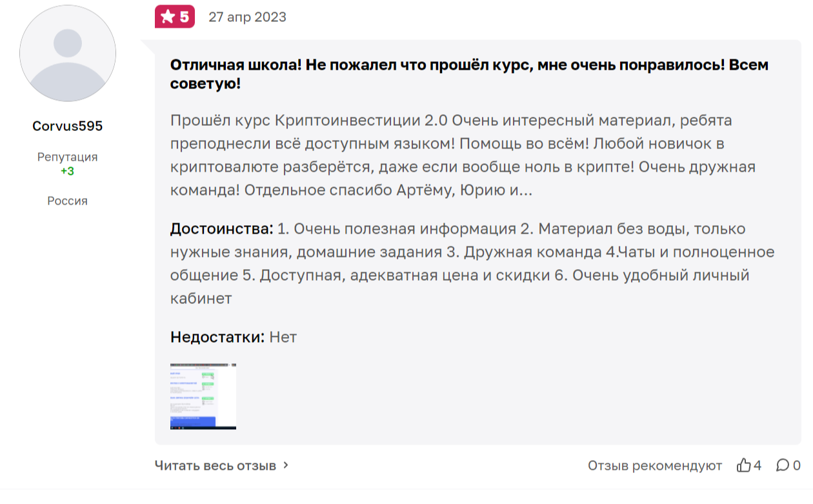This screenshot has width=813, height=504.
Task: Expand review via chevron after "Читать весь отзыв"
Action: point(286,465)
